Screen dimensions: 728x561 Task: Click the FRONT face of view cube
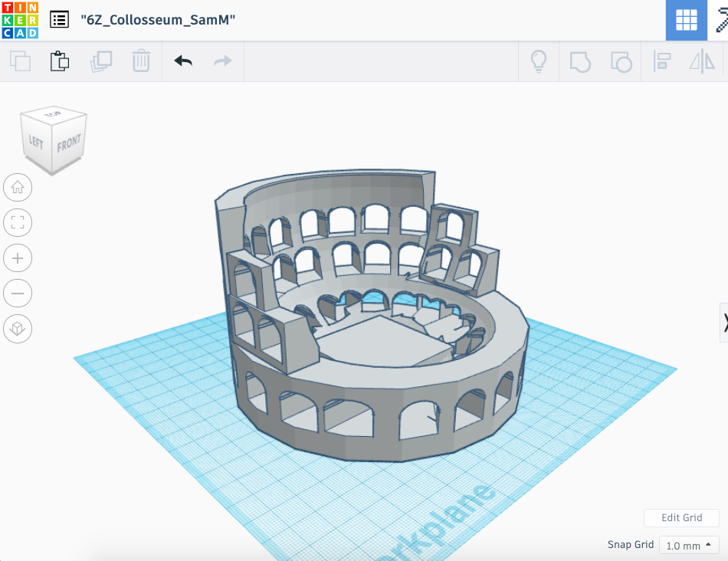coord(68,144)
